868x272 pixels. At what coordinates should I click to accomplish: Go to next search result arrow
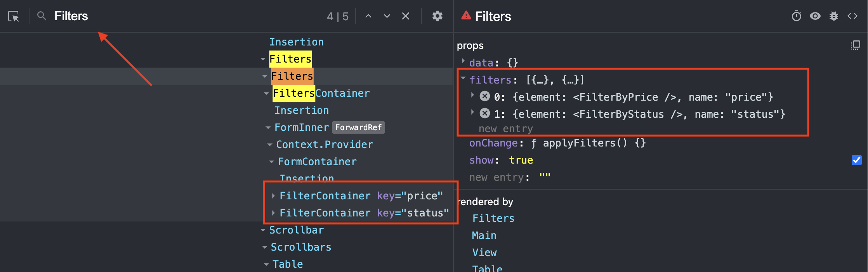pos(387,16)
